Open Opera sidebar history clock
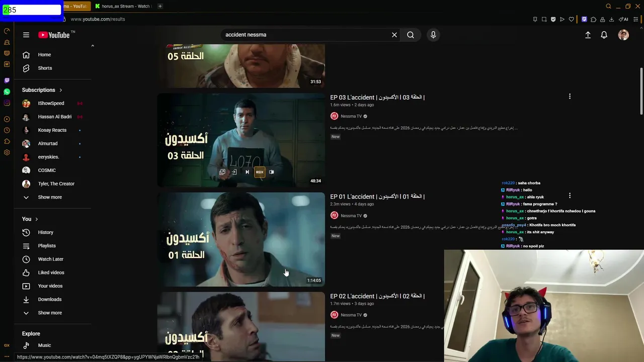This screenshot has width=644, height=362. [x=7, y=130]
